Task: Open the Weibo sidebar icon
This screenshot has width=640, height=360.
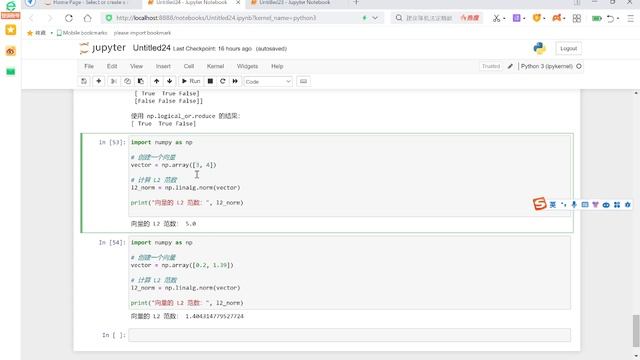Action: (11, 51)
